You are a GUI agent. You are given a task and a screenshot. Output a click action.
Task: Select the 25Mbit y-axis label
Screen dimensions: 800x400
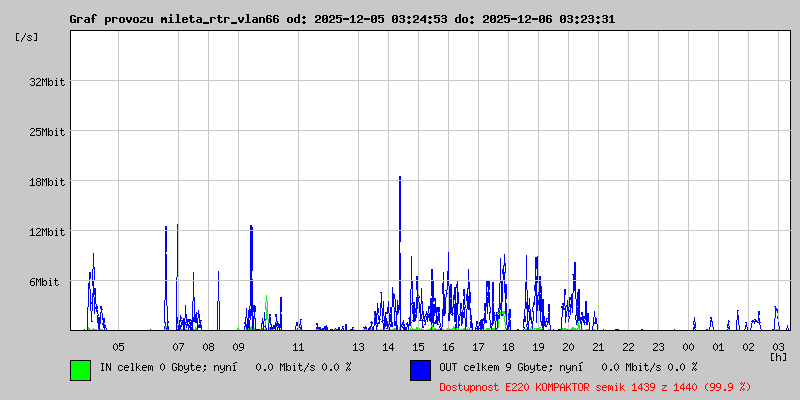point(47,132)
